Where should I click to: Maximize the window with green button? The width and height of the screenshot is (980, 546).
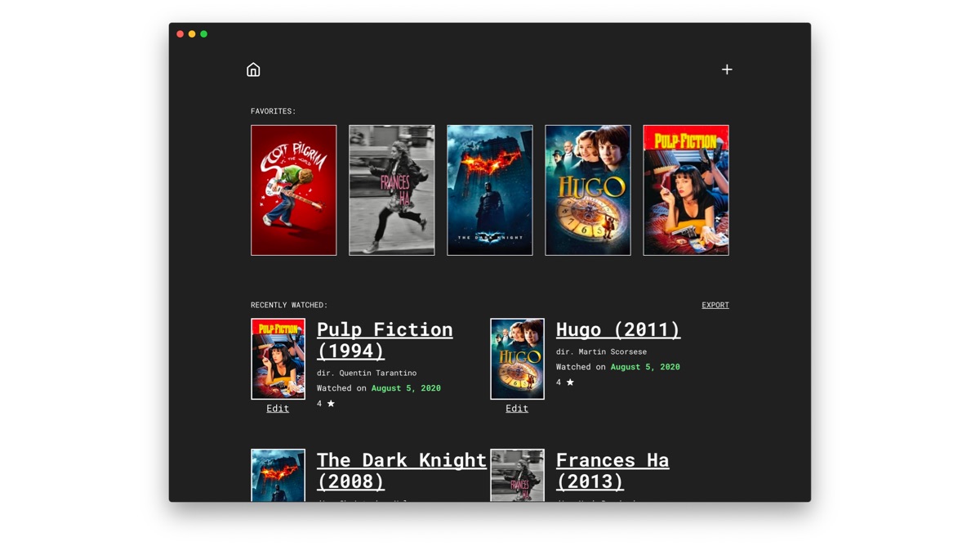[204, 34]
